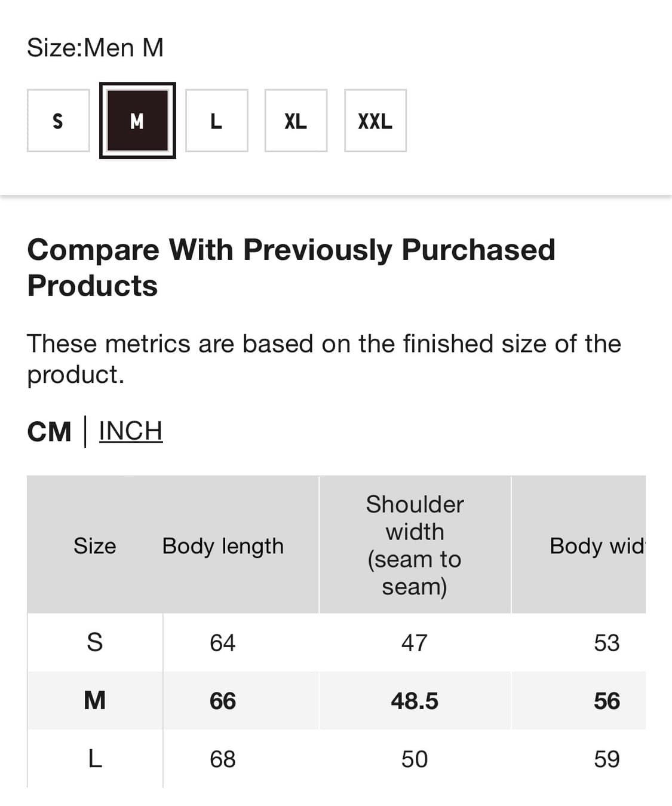Click the Size column header

pyautogui.click(x=94, y=545)
